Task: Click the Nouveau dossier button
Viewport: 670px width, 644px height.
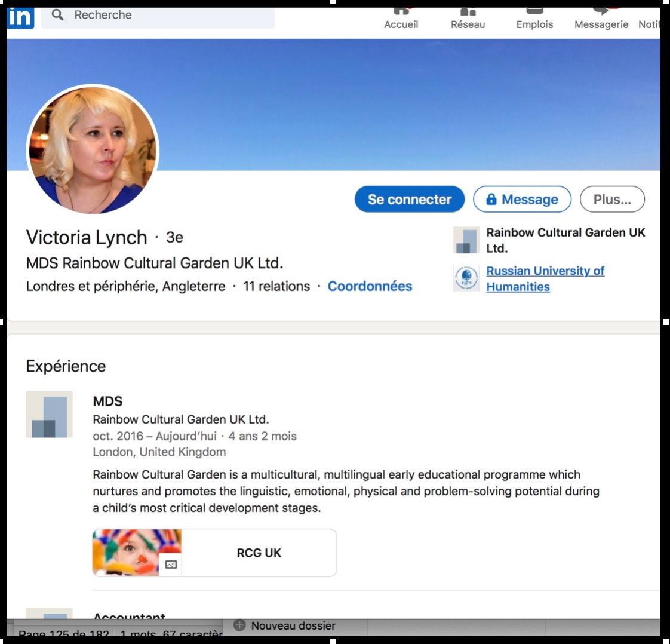Action: point(285,625)
